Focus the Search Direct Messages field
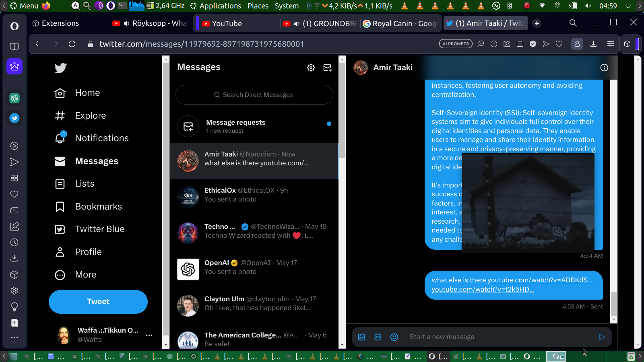 pos(254,95)
